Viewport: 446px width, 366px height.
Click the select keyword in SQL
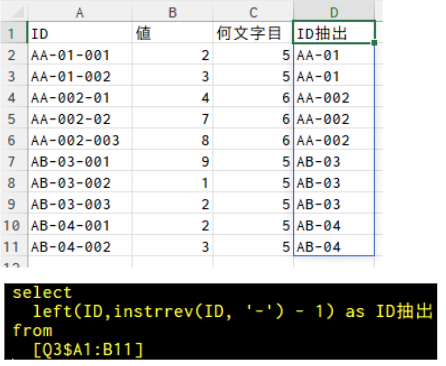(x=42, y=293)
